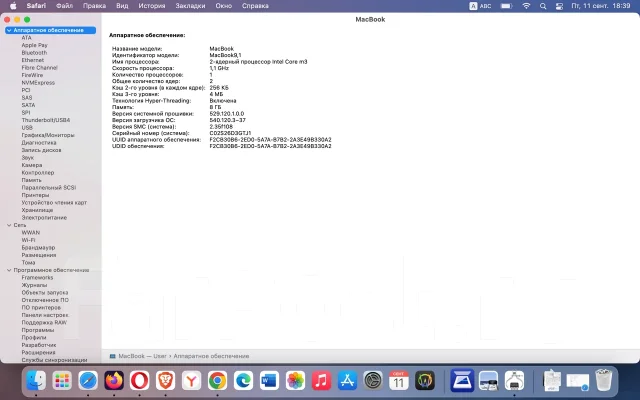Click the battery status icon
This screenshot has height=400, width=640.
(x=506, y=6)
